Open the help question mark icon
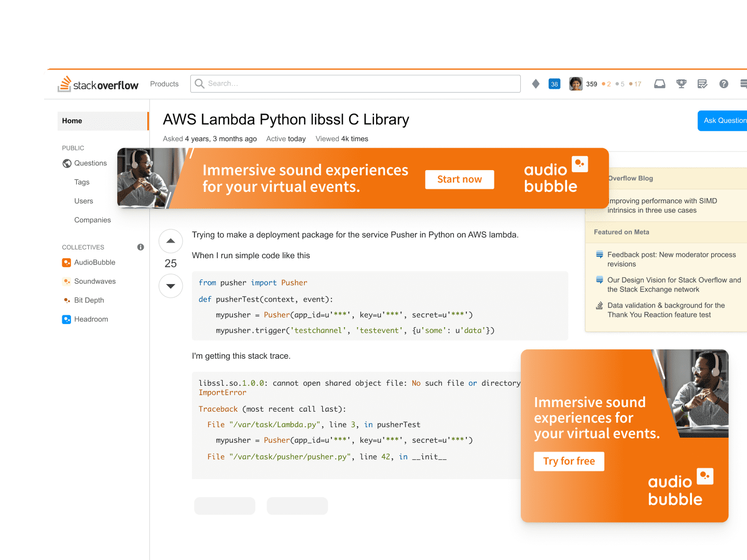This screenshot has width=747, height=560. (724, 84)
